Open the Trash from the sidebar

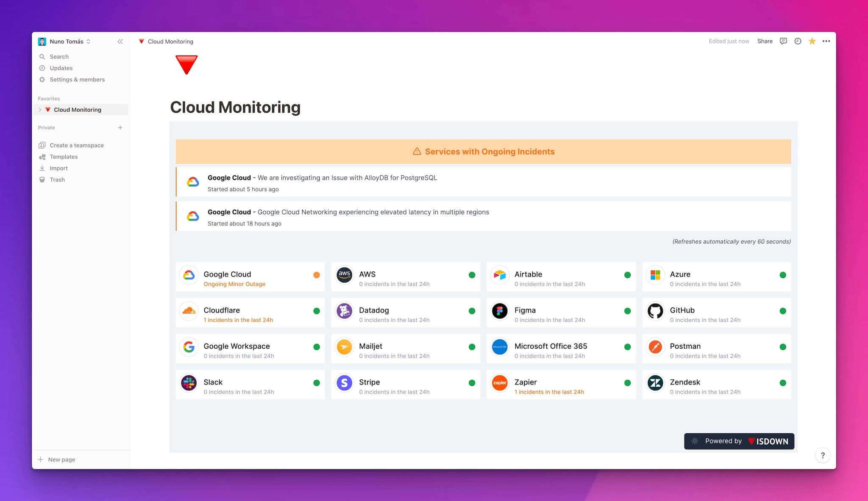[57, 179]
